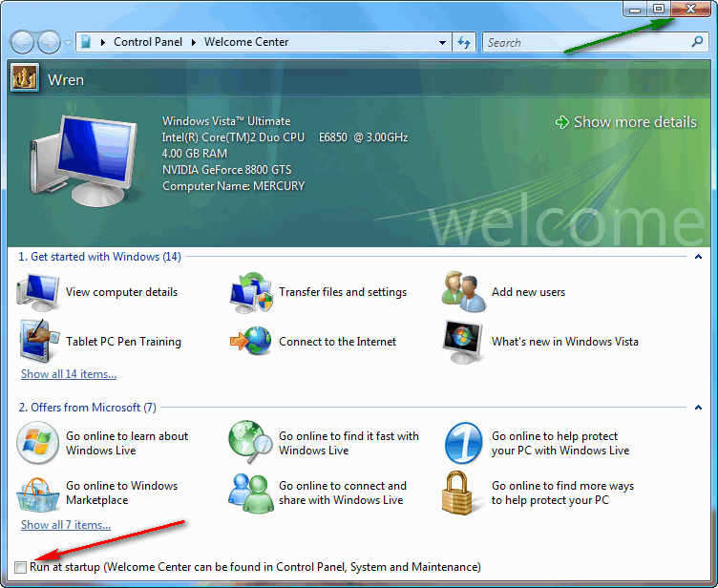Open Transfer files and settings text
The image size is (718, 588).
click(343, 292)
